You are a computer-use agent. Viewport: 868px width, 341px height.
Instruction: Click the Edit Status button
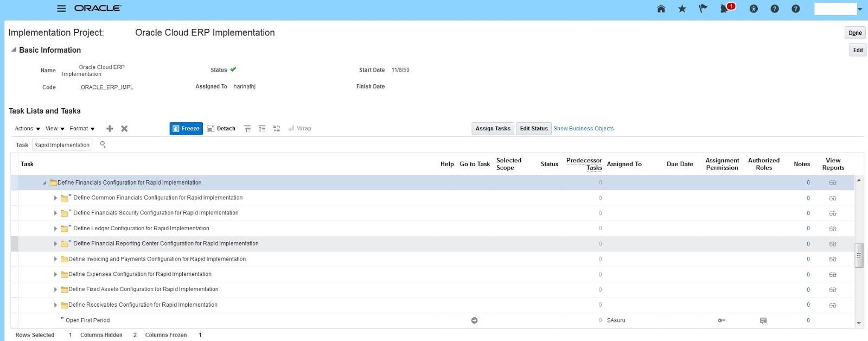pos(534,129)
